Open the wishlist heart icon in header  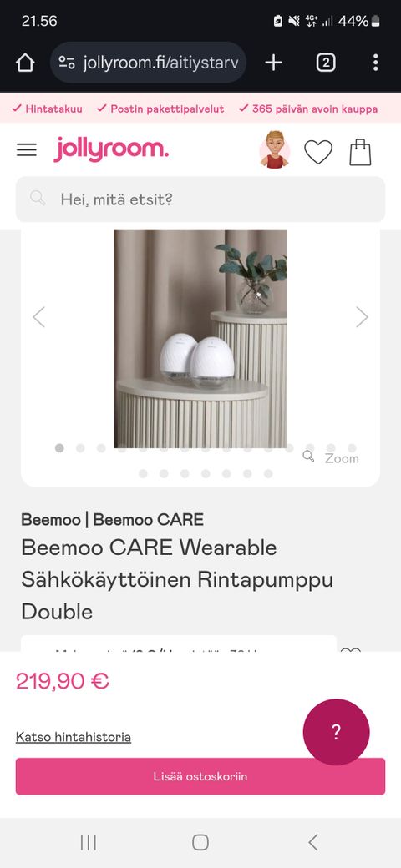[318, 152]
